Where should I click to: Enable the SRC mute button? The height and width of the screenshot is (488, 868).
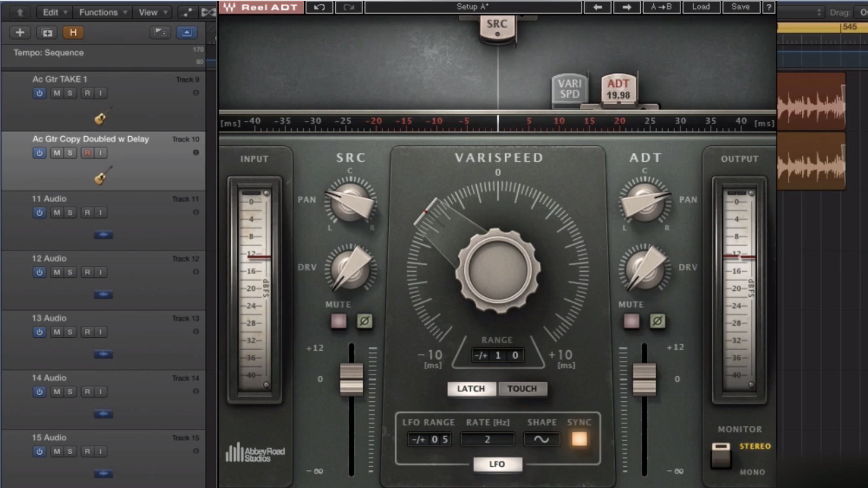[338, 321]
